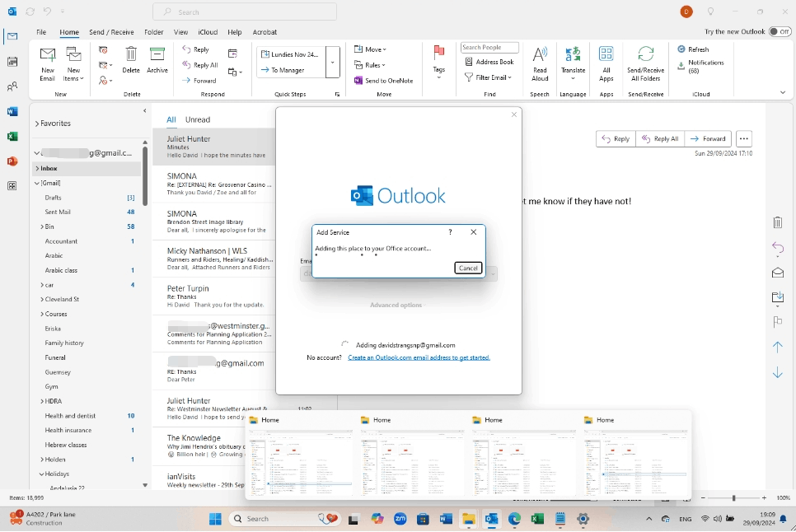
Task: Click Send/Receive All Folders
Action: pos(646,63)
